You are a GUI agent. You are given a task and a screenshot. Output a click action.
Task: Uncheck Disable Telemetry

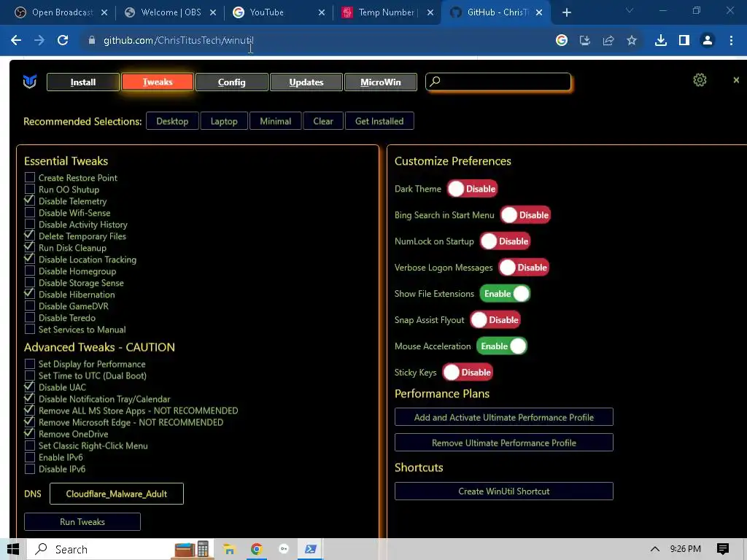29,201
